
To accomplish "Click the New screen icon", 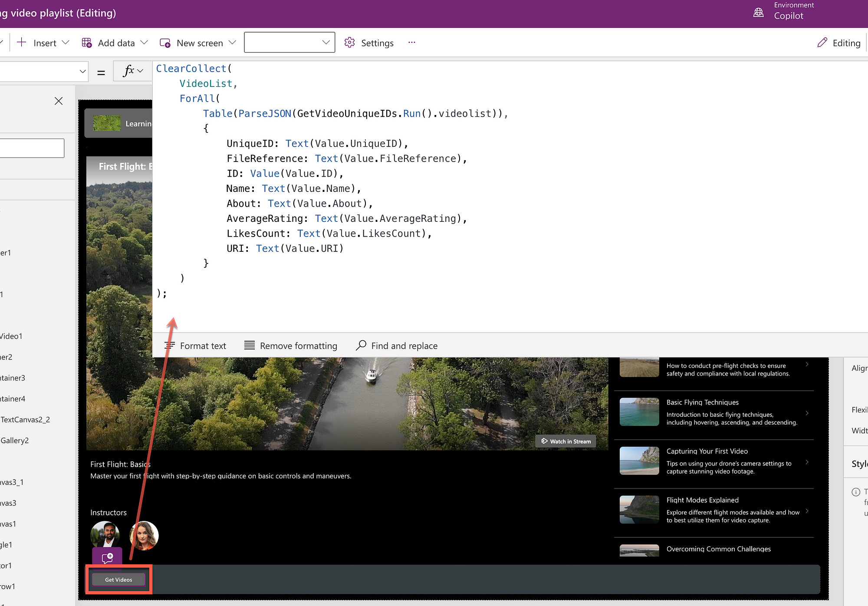I will tap(165, 43).
